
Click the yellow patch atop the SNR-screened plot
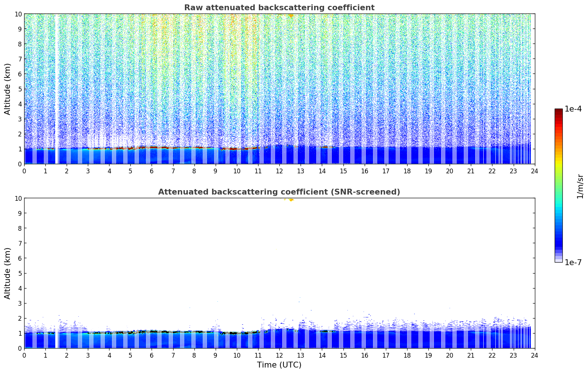290,200
